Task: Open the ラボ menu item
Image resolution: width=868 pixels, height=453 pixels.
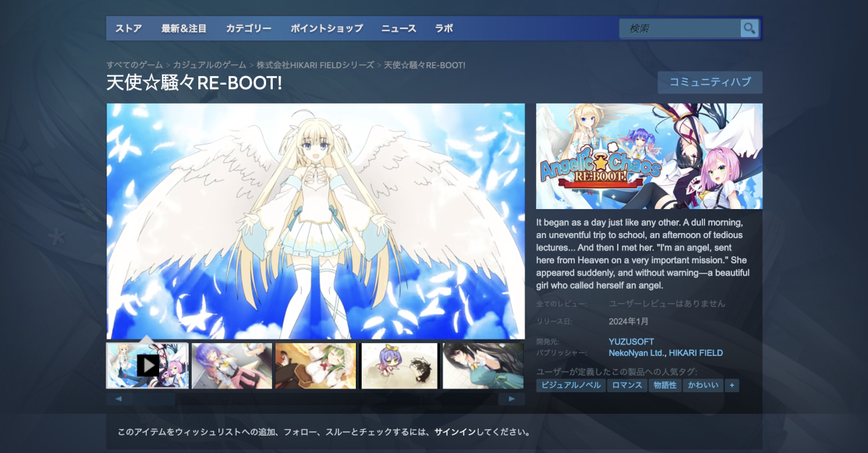Action: coord(443,29)
